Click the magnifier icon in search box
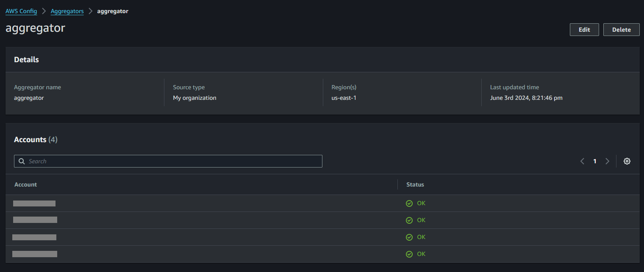 coord(22,161)
